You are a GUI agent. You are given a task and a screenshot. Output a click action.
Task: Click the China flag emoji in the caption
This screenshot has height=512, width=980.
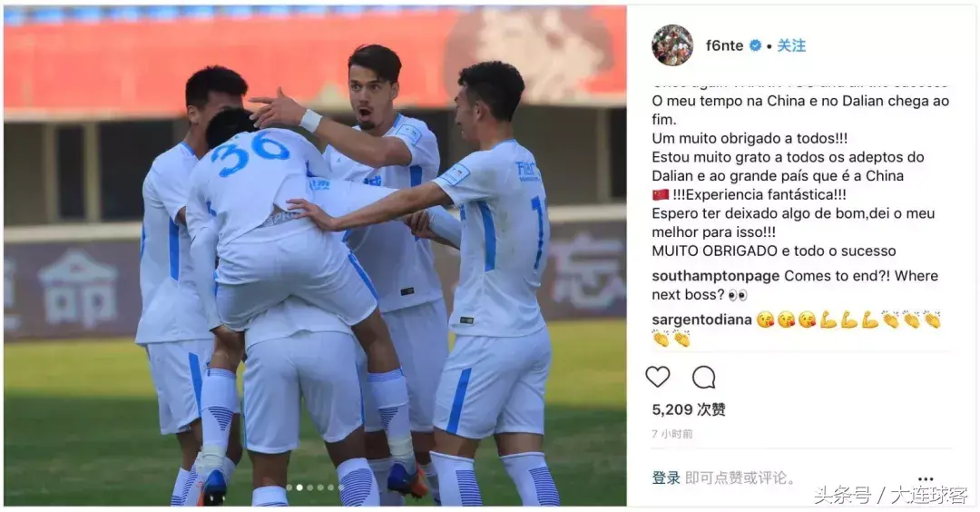660,195
